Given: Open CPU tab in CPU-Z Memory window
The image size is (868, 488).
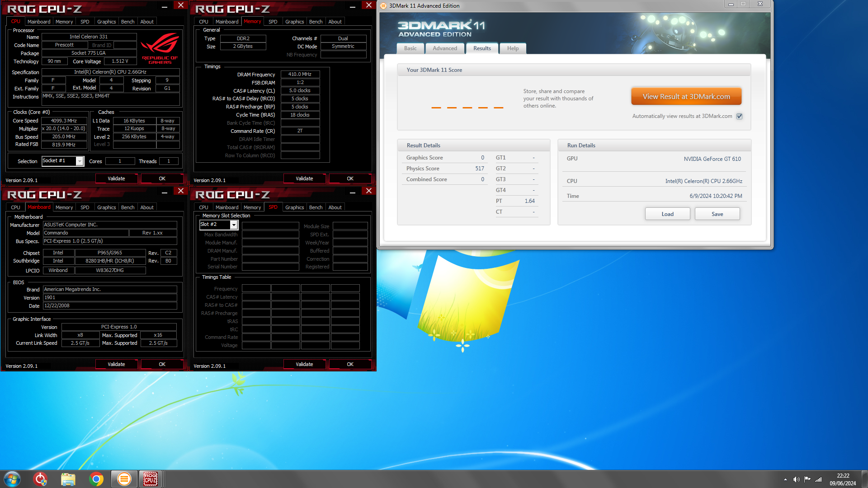Looking at the screenshot, I should pos(203,22).
